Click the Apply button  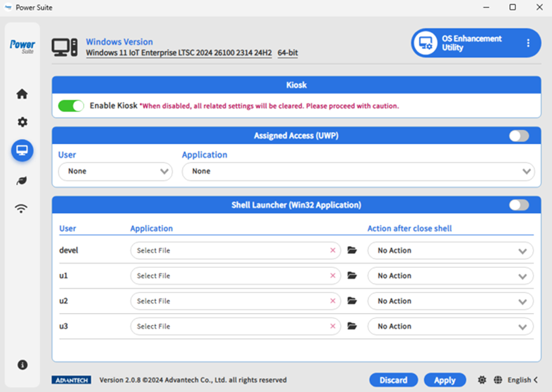pyautogui.click(x=445, y=380)
